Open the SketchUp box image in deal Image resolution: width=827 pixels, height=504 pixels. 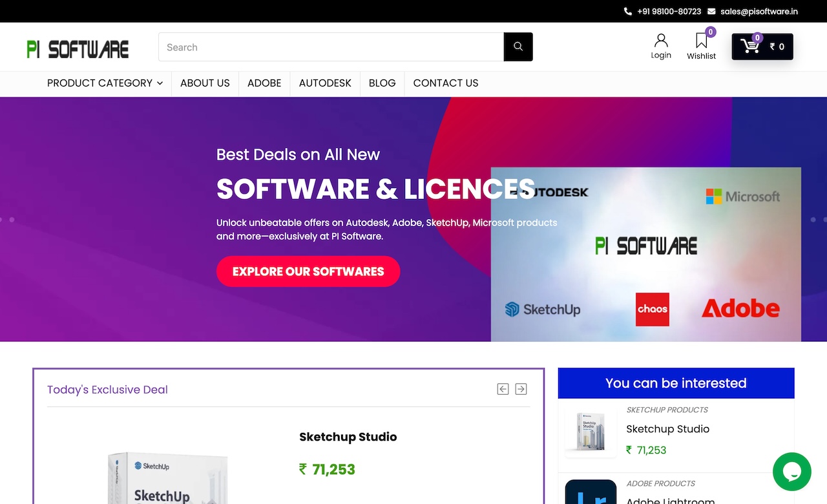[168, 478]
